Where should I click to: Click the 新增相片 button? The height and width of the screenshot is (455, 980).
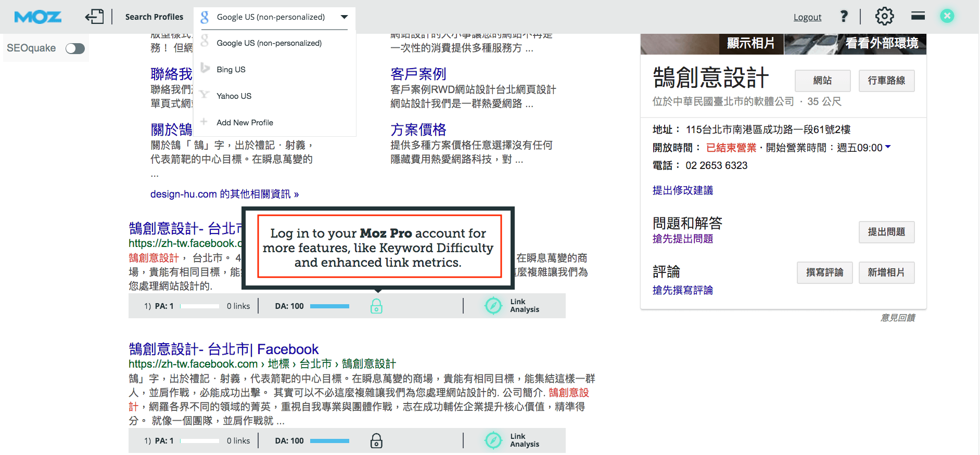(886, 272)
